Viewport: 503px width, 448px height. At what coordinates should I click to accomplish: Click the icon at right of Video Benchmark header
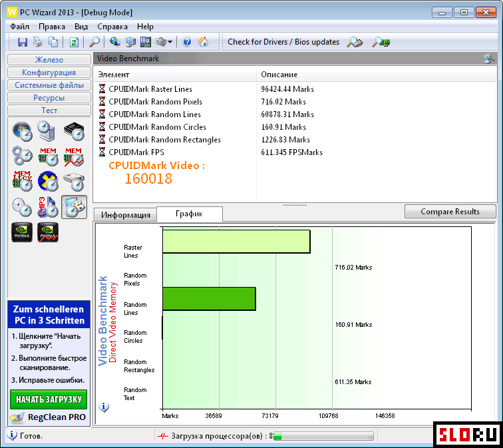click(489, 59)
